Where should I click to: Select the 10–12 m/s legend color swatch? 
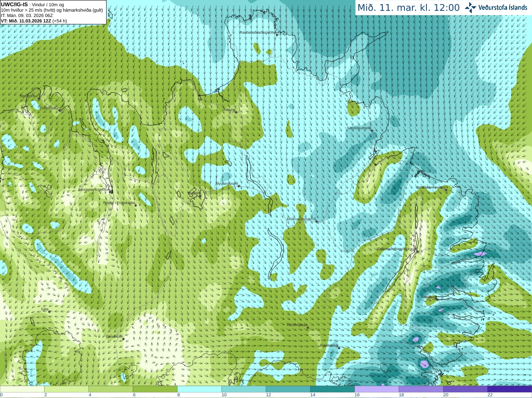coord(244,389)
